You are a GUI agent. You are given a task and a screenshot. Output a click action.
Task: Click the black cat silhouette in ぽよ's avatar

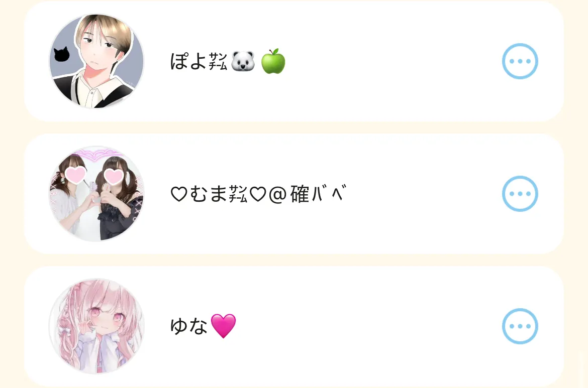coord(62,54)
